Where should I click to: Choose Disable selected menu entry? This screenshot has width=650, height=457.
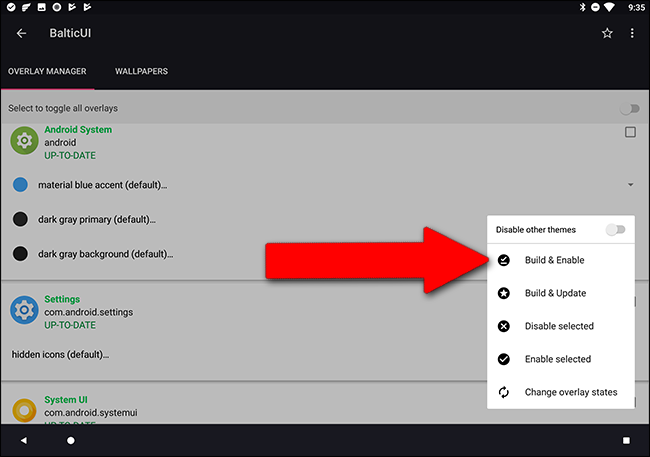[x=561, y=326]
